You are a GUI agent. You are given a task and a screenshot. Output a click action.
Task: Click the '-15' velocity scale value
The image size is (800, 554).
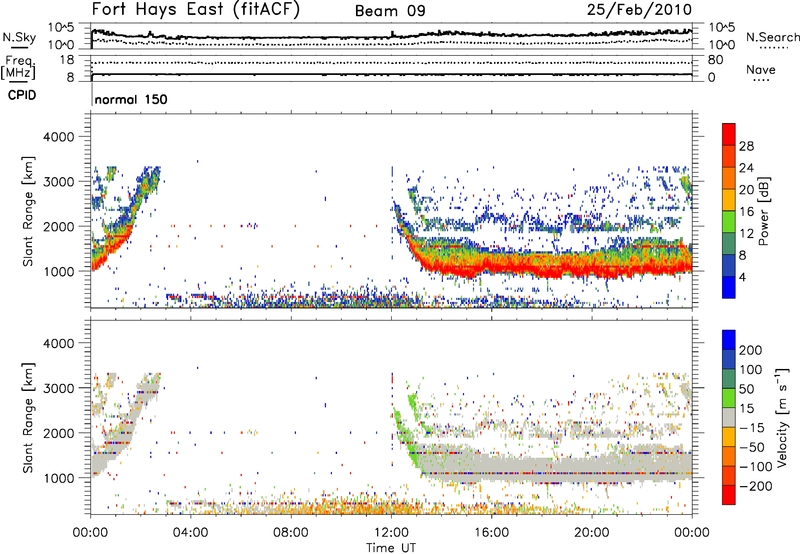tap(751, 428)
